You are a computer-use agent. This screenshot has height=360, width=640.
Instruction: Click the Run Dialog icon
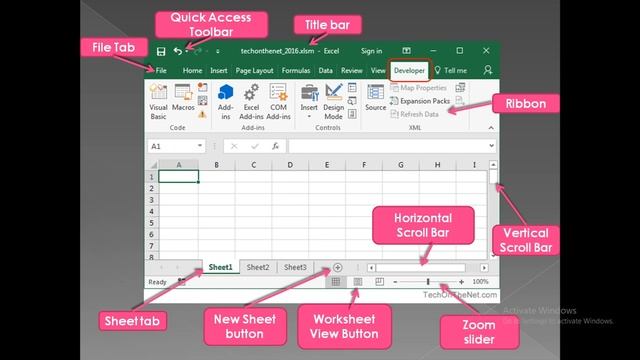pos(352,114)
